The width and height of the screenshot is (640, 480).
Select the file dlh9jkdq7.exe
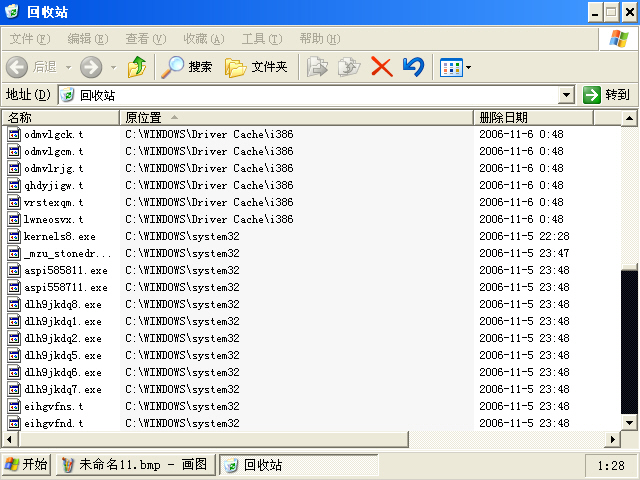(x=63, y=389)
